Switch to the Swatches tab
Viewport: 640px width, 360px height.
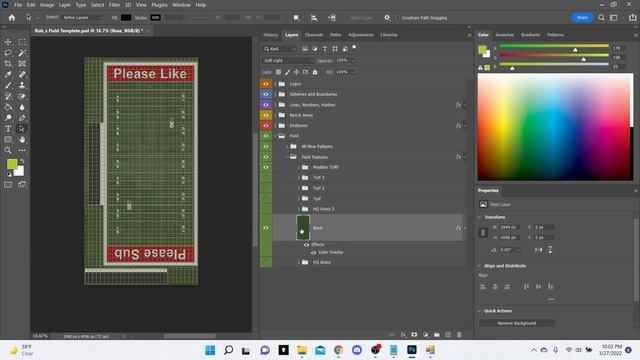[504, 35]
